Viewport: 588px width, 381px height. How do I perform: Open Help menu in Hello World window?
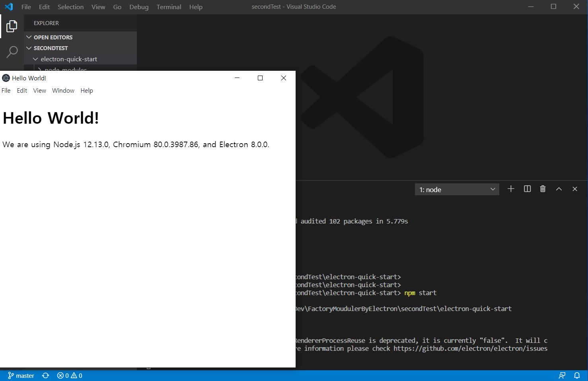point(87,90)
